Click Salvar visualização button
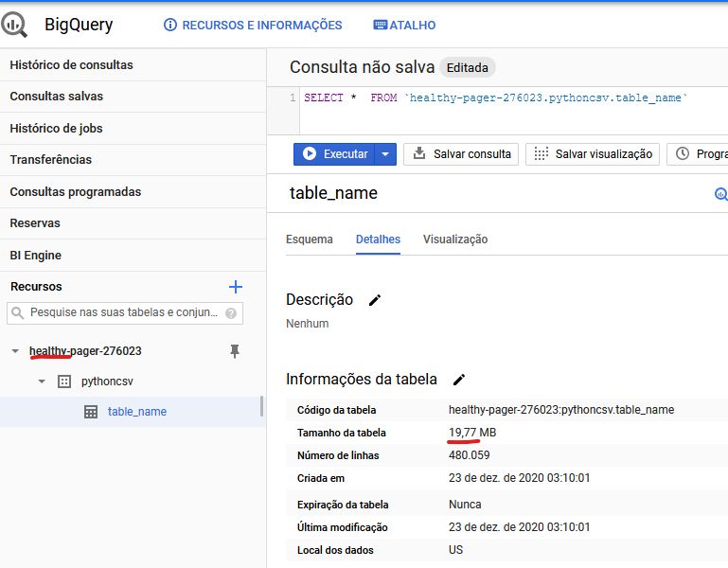Viewport: 728px width, 568px height. pyautogui.click(x=593, y=154)
